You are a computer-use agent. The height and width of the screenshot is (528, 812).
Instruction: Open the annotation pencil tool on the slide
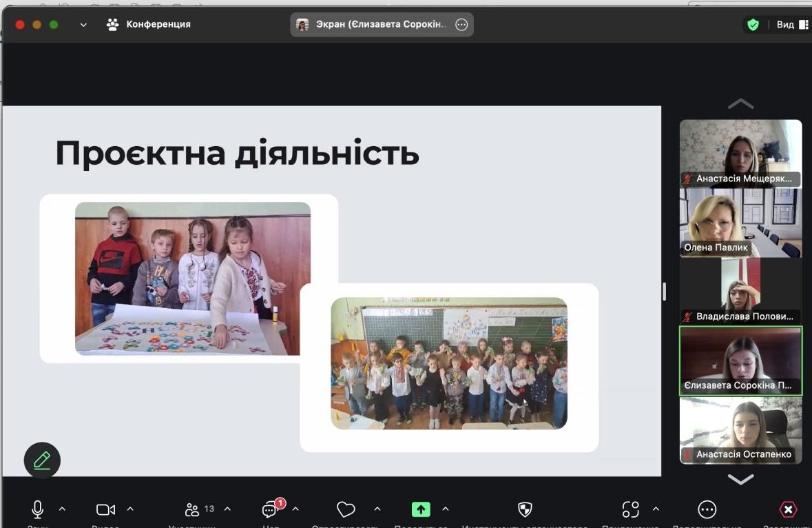(42, 460)
